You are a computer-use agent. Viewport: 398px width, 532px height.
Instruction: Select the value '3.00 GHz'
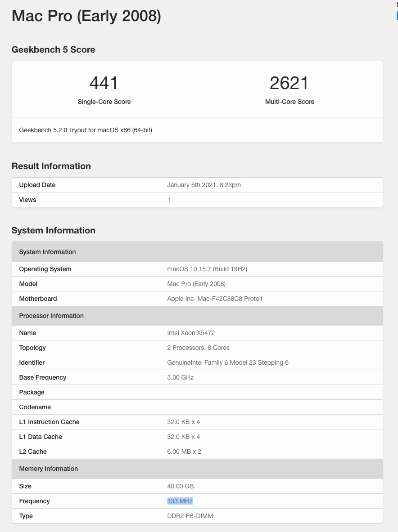coord(181,378)
